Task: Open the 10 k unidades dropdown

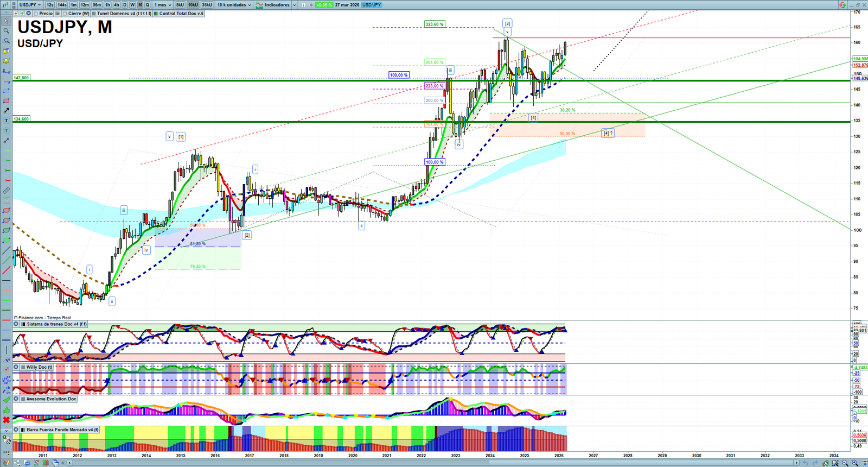Action: click(x=234, y=5)
